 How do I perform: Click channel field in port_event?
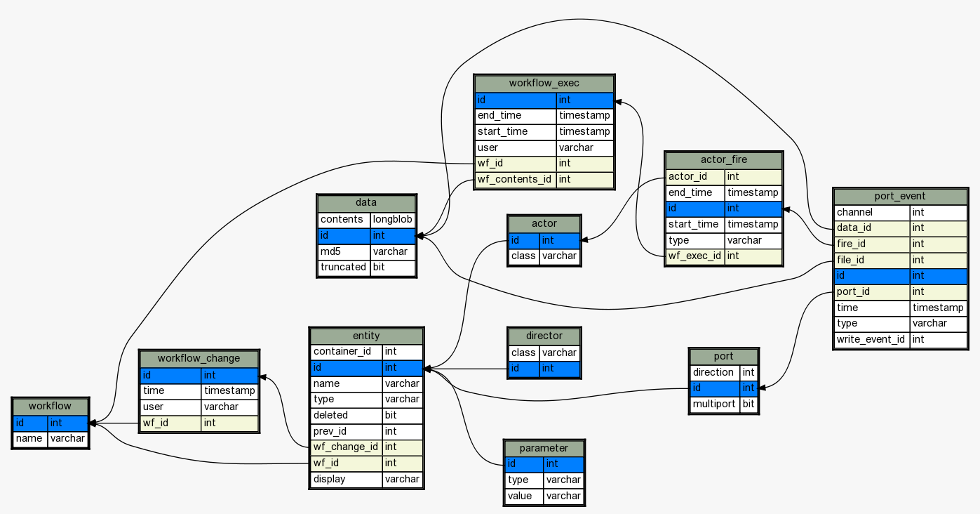tap(901, 212)
